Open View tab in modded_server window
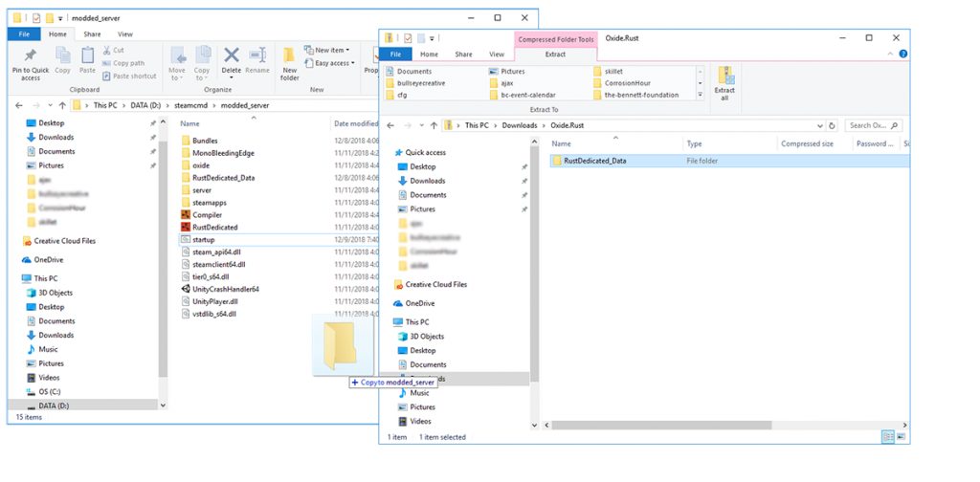This screenshot has height=482, width=980. [125, 34]
